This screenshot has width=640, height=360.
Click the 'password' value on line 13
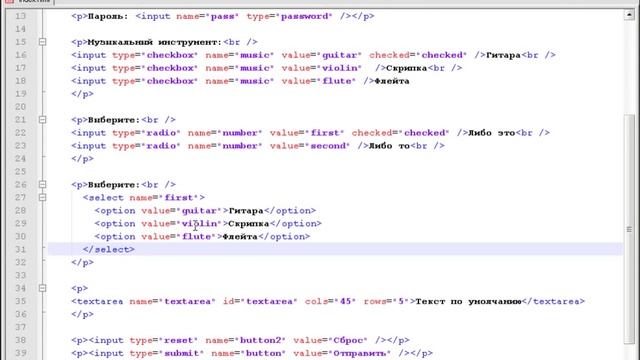(x=304, y=16)
